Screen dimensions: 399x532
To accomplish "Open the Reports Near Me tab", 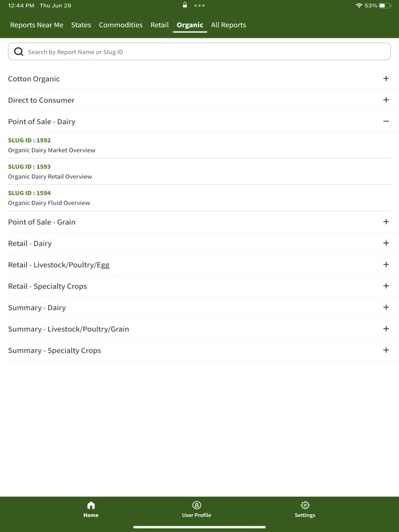I will click(35, 25).
